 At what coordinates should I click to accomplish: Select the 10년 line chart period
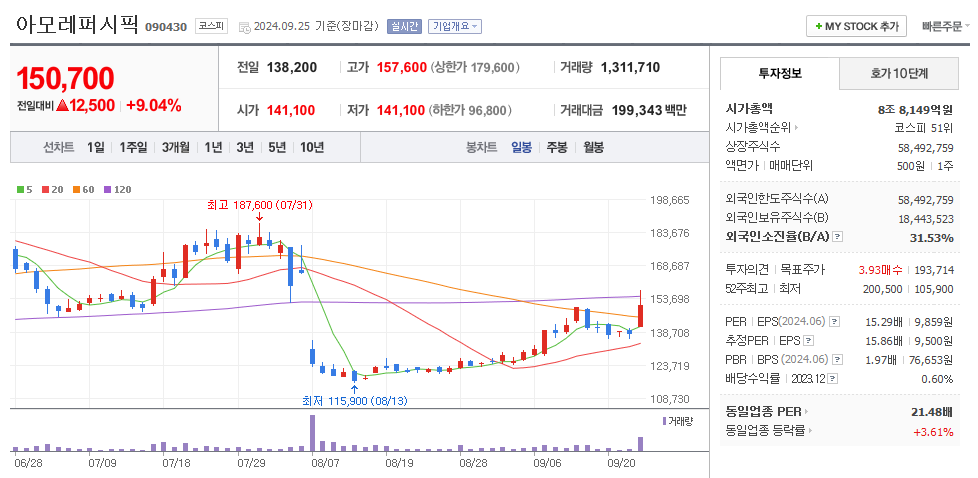click(312, 148)
